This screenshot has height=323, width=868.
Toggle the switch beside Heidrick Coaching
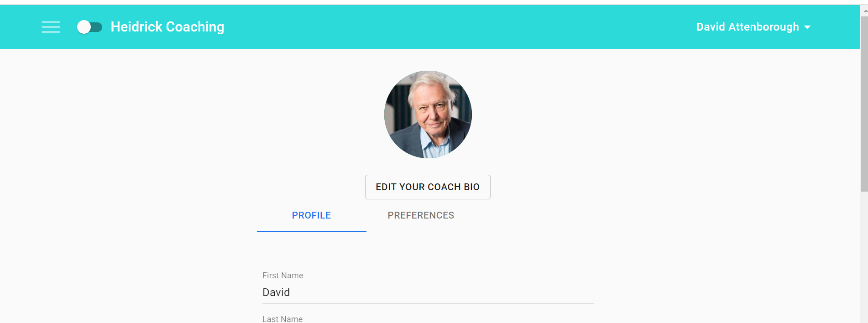[x=89, y=27]
